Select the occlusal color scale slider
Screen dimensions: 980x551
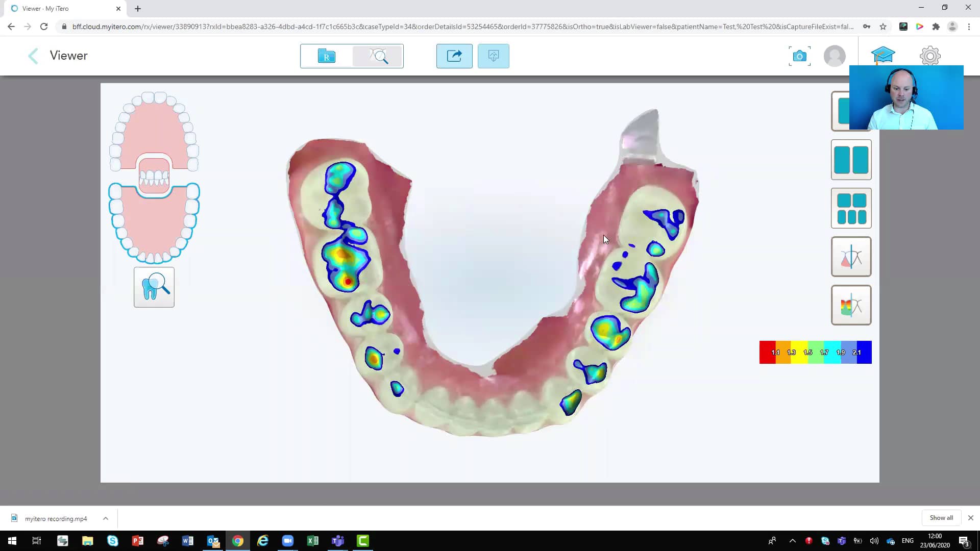coord(816,353)
